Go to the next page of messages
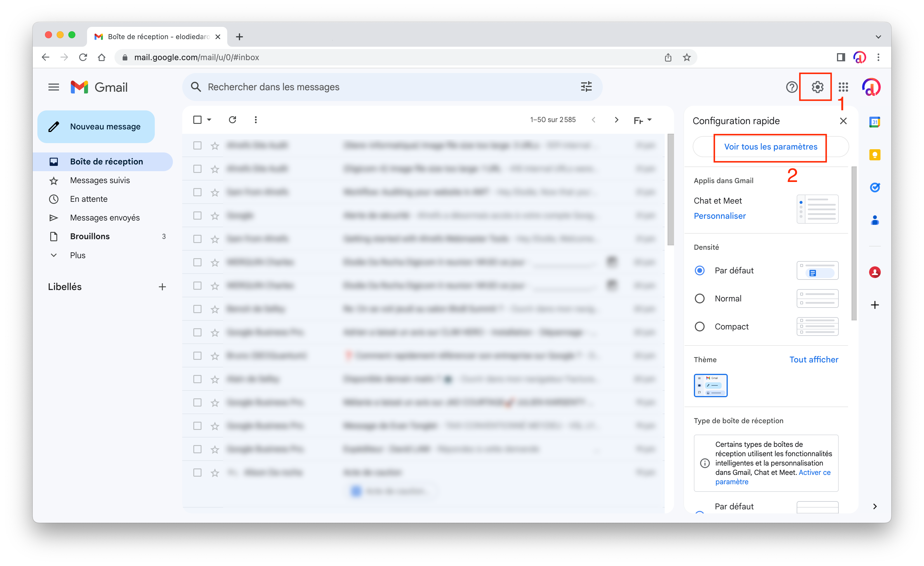924x566 pixels. (616, 120)
